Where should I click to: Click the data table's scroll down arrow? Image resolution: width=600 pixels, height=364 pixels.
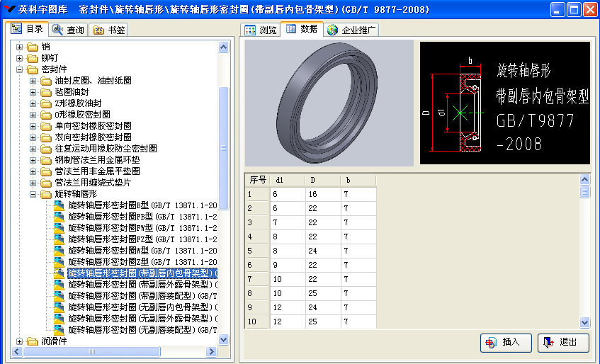click(x=584, y=322)
